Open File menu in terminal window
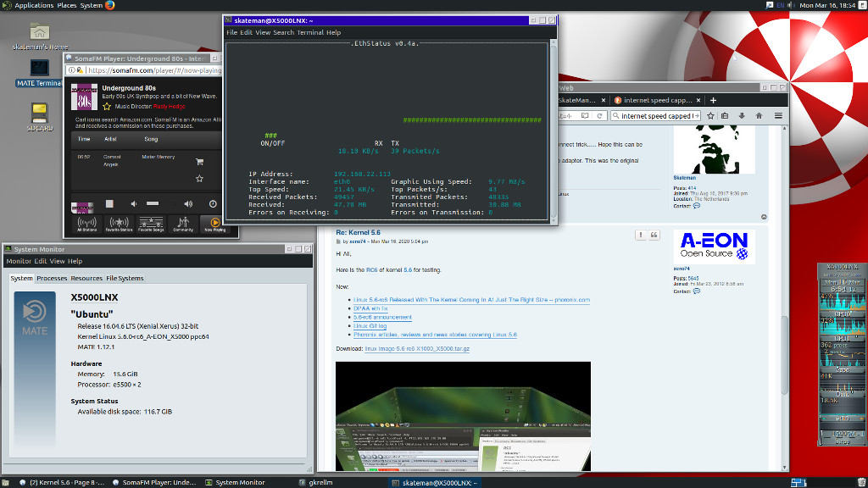 (x=231, y=33)
